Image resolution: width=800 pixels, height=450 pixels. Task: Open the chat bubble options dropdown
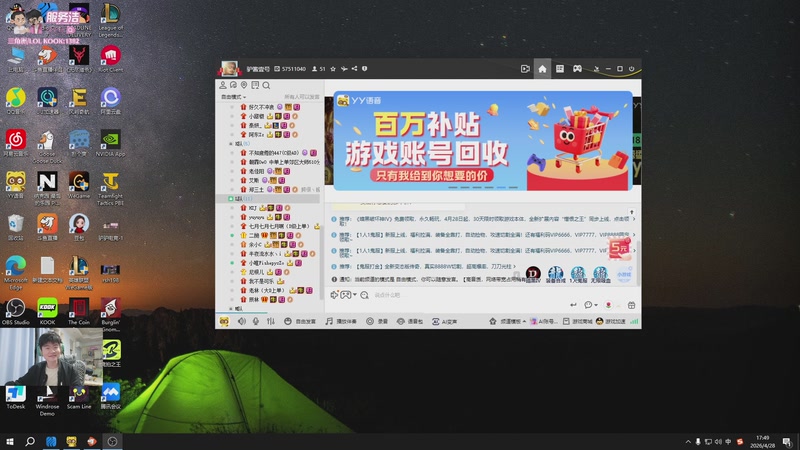[x=590, y=305]
